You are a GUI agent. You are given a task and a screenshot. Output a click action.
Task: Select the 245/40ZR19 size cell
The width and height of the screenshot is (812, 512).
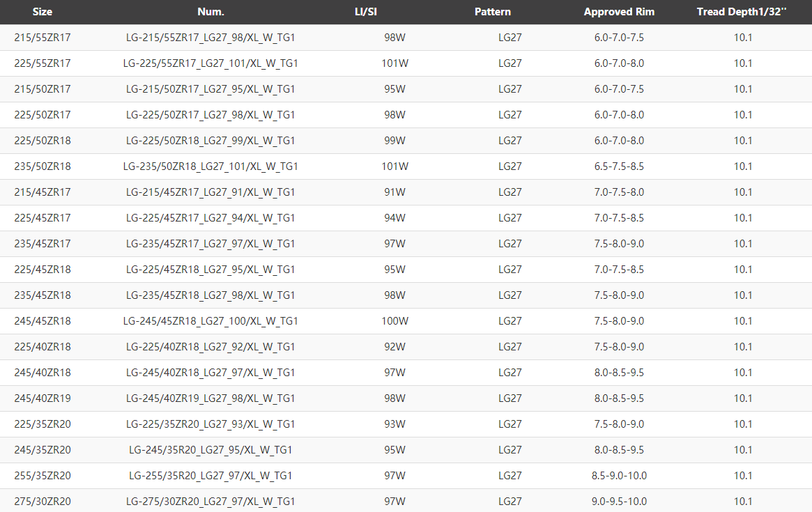point(43,398)
